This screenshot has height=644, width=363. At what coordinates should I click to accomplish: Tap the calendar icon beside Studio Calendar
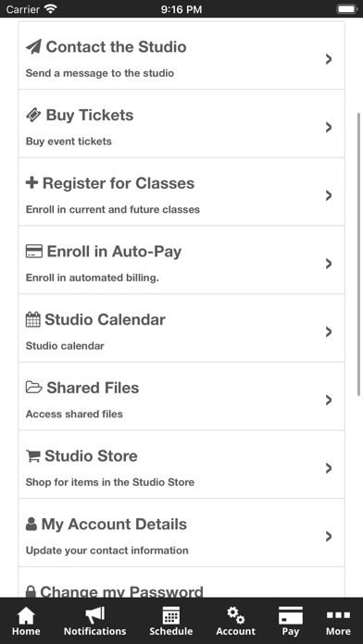point(33,319)
